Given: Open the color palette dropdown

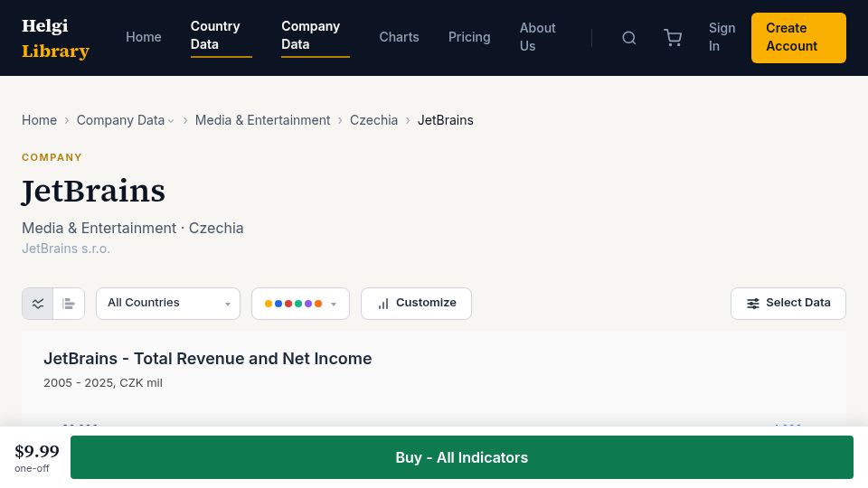Looking at the screenshot, I should [300, 304].
